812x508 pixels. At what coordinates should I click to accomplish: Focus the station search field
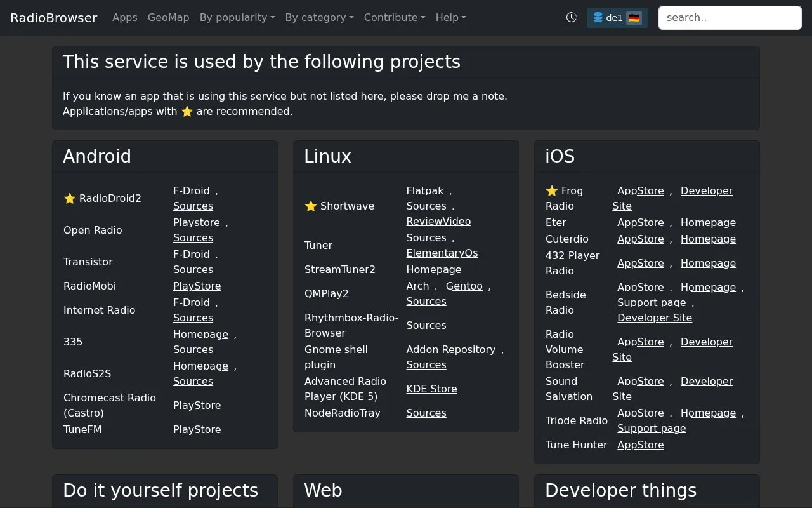point(730,18)
